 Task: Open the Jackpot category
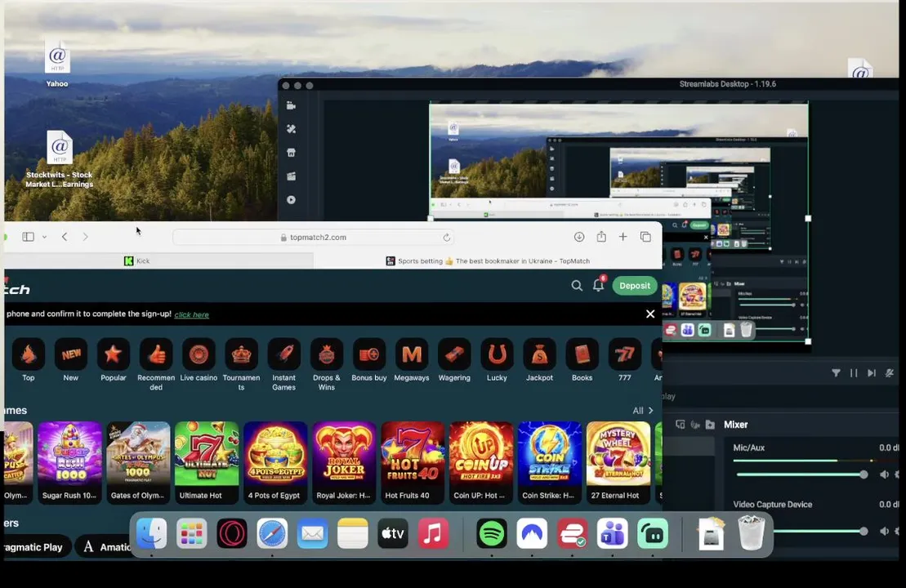pyautogui.click(x=539, y=360)
